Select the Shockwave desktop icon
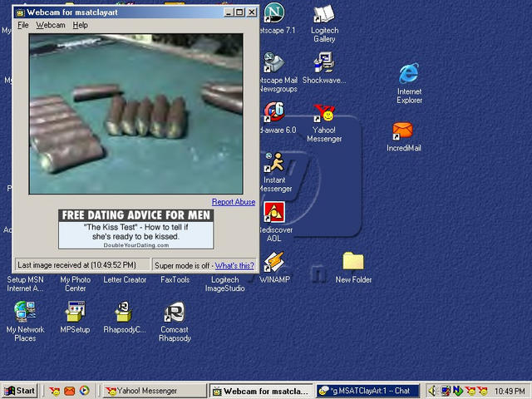 tap(324, 62)
